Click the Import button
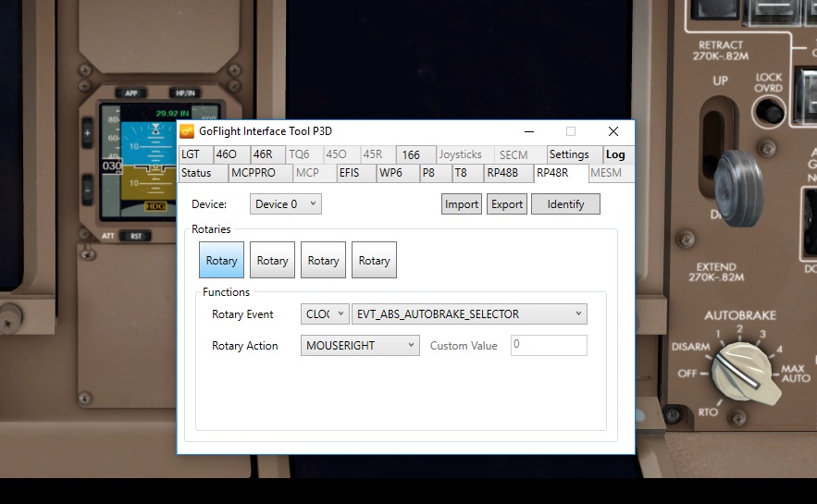Viewport: 817px width, 504px height. [x=462, y=204]
